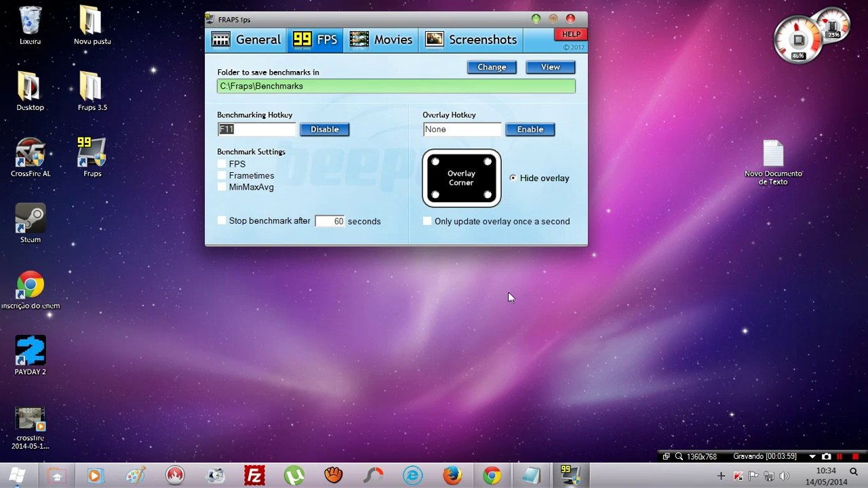Click the recorder window-select icon

tap(667, 457)
